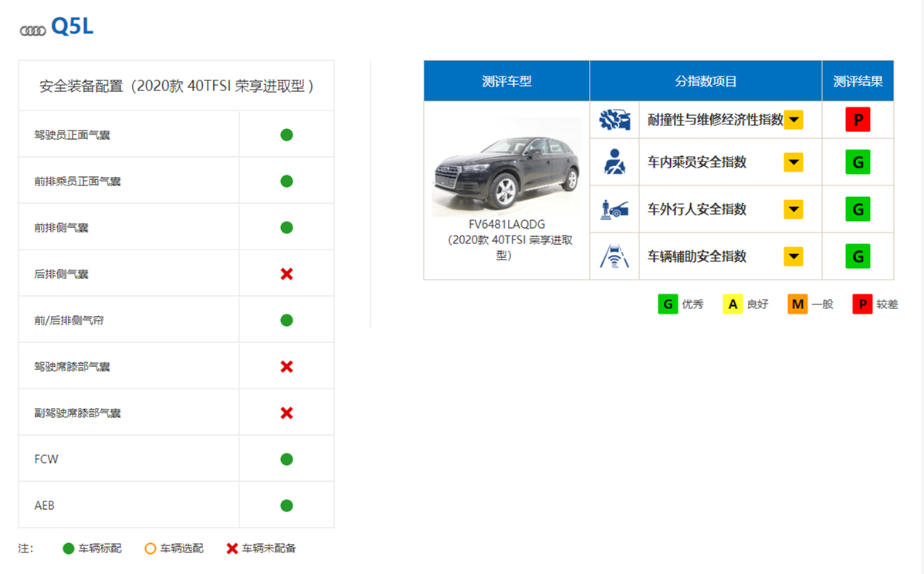Viewport: 924px width, 574px height.
Task: Click the black Audi Q5L car photo
Action: 507,167
